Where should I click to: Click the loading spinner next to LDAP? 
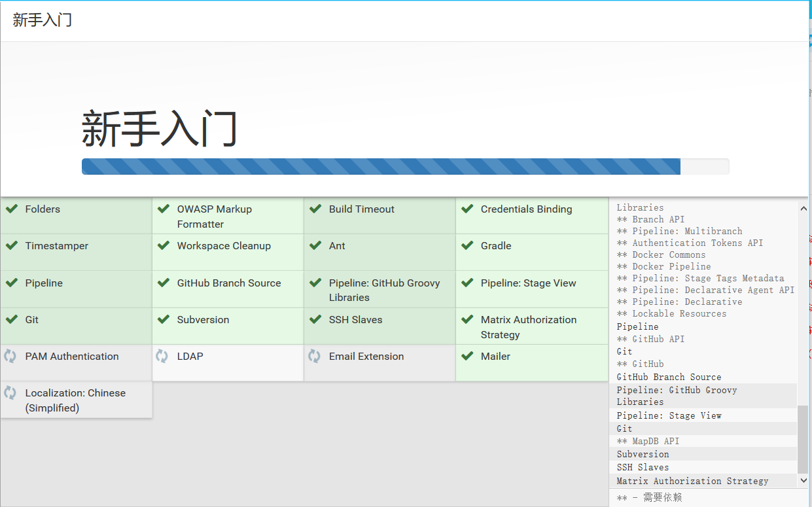(162, 356)
